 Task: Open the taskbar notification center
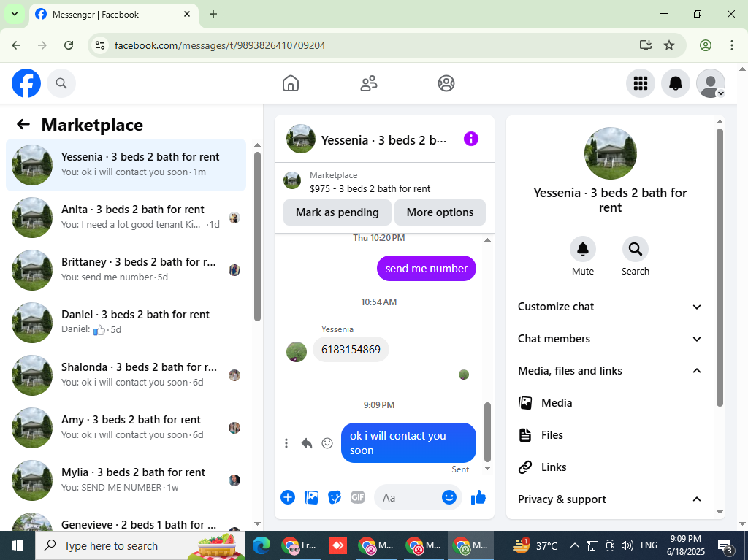725,545
